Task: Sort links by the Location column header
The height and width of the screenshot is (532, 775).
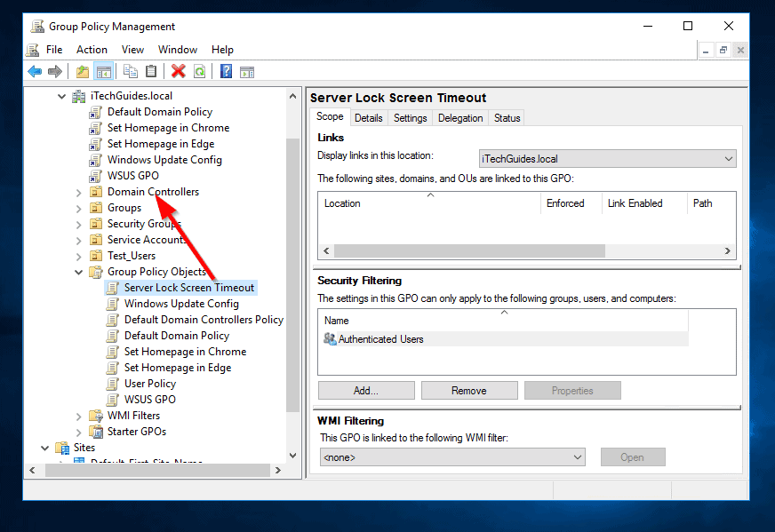Action: 429,203
